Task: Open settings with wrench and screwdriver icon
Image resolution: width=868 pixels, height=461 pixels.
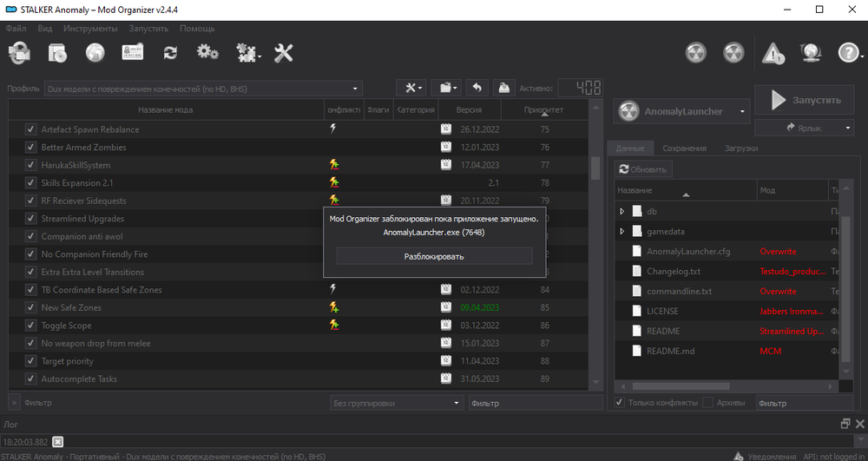Action: click(284, 53)
